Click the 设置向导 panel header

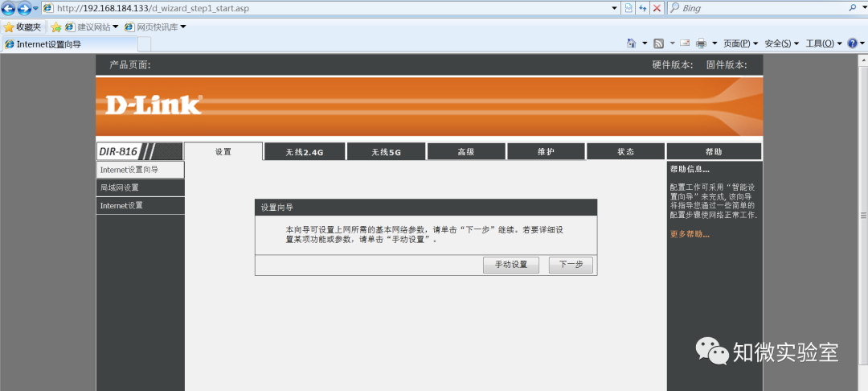(x=426, y=208)
